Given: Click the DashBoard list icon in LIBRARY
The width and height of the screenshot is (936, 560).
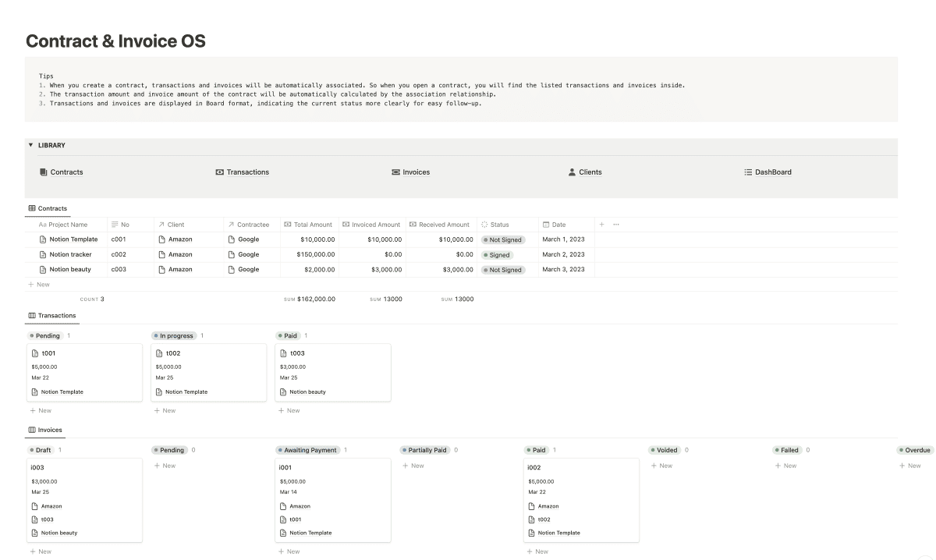Looking at the screenshot, I should (749, 172).
